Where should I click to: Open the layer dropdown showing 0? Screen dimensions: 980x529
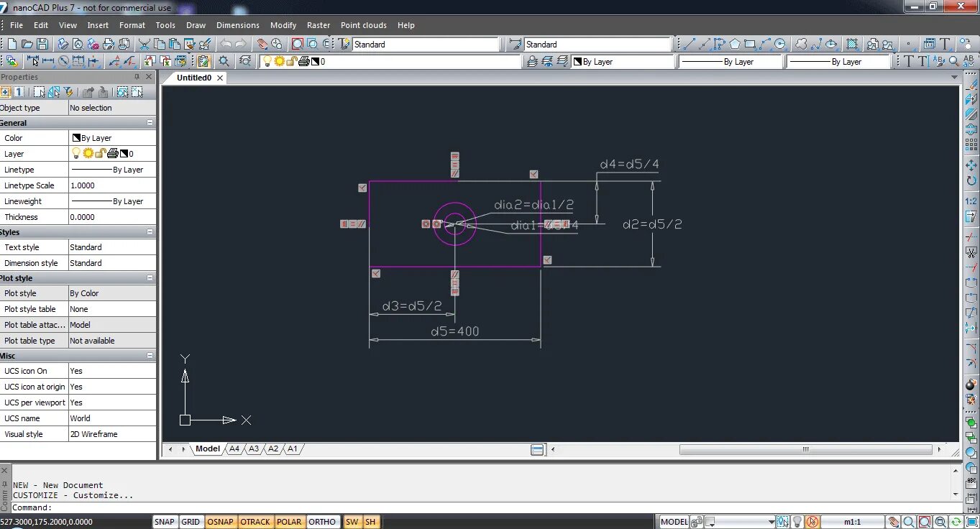(x=390, y=62)
